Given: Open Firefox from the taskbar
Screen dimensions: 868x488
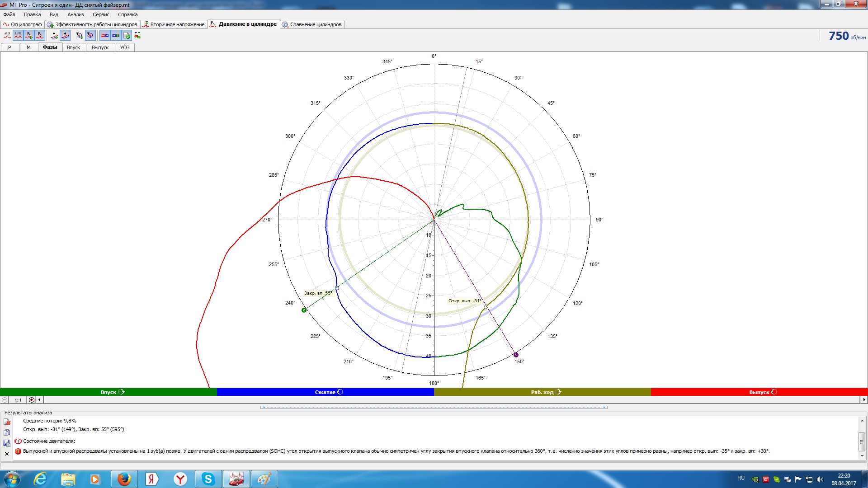Looking at the screenshot, I should (124, 479).
